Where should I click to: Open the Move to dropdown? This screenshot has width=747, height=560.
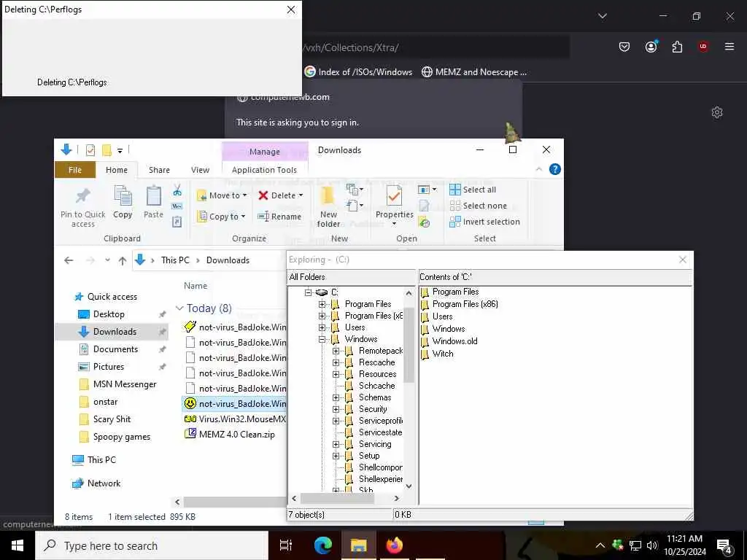click(222, 195)
